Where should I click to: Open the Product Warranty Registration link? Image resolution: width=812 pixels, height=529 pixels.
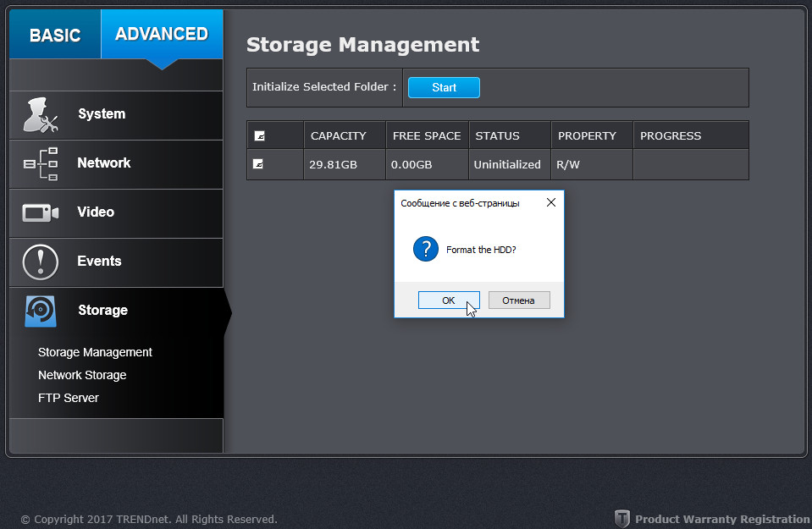[721, 519]
